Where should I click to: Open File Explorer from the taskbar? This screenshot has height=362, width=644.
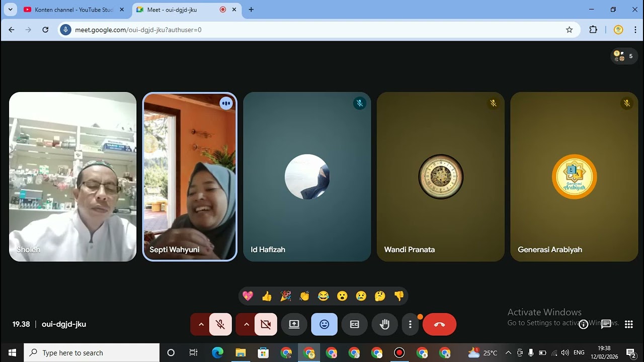click(x=240, y=353)
